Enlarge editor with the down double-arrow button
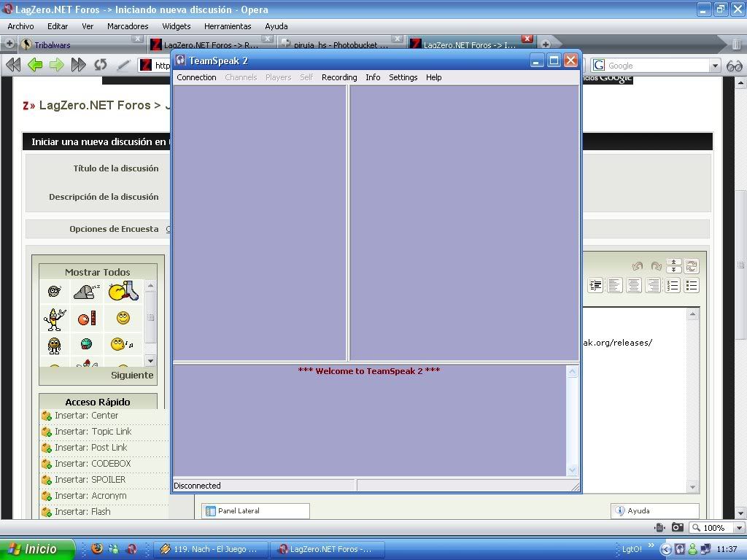 coord(673,270)
